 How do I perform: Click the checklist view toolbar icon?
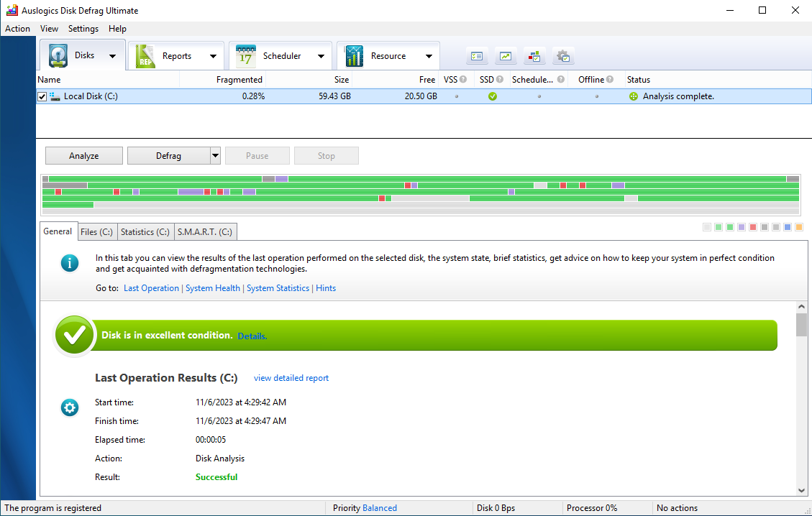point(477,56)
